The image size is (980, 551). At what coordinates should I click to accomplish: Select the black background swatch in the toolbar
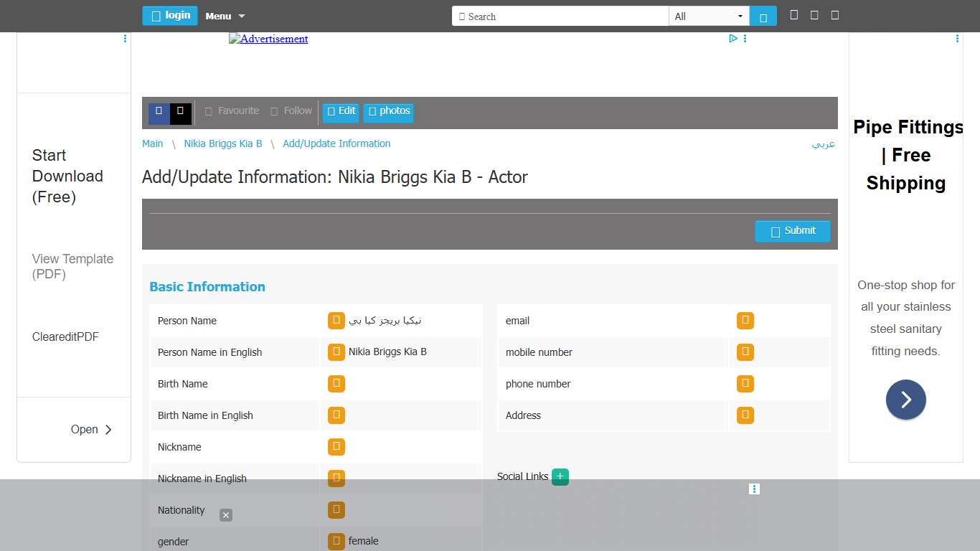180,112
